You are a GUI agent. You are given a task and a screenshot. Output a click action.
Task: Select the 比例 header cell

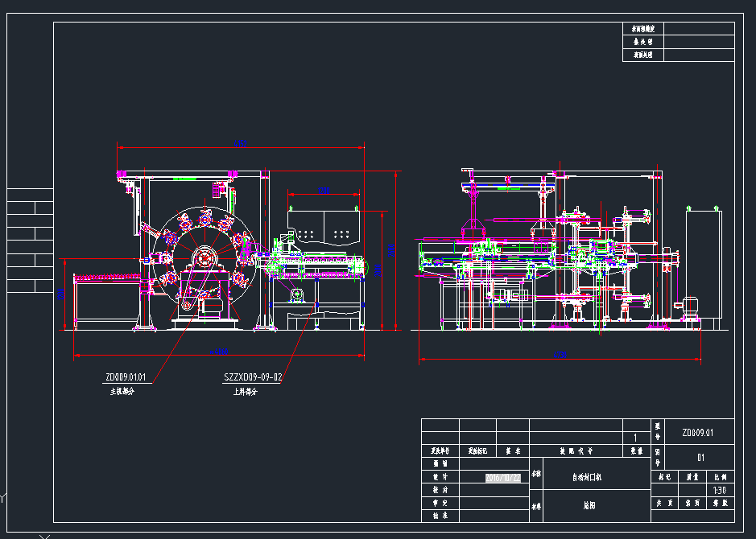721,477
